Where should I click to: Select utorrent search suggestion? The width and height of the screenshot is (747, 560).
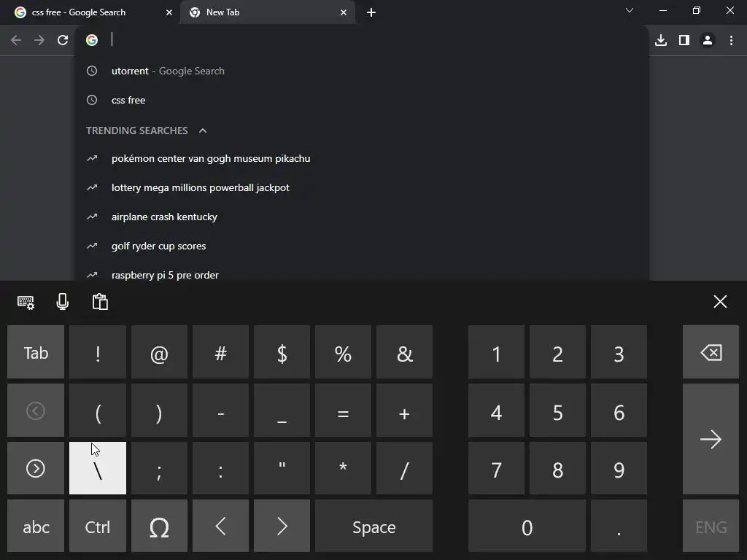[362, 71]
